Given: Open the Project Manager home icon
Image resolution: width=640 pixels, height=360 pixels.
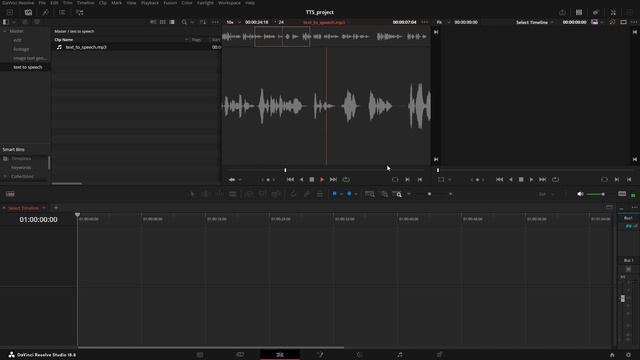Looking at the screenshot, I should click(x=612, y=355).
